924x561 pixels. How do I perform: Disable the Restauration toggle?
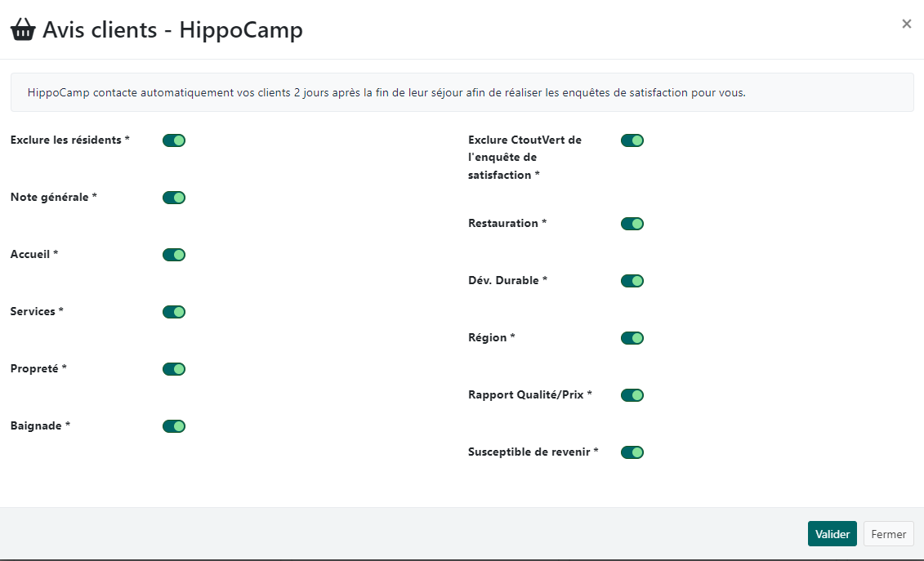(632, 224)
